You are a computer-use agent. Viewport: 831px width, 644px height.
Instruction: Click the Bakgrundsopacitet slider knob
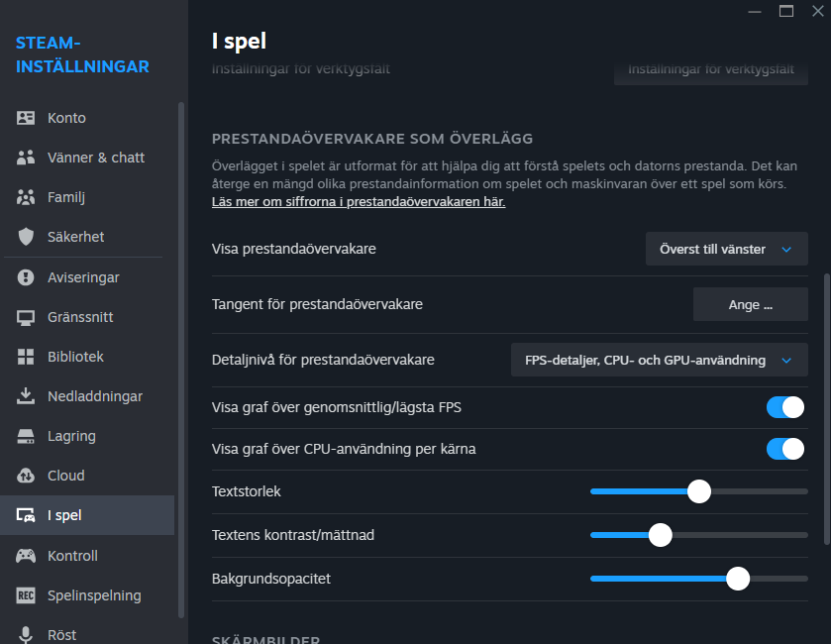pyautogui.click(x=738, y=579)
